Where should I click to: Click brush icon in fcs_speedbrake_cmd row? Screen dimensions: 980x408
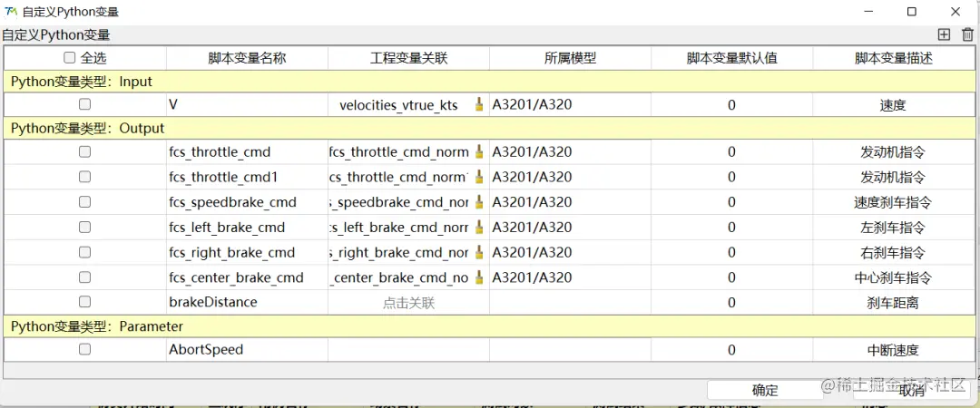click(x=479, y=202)
